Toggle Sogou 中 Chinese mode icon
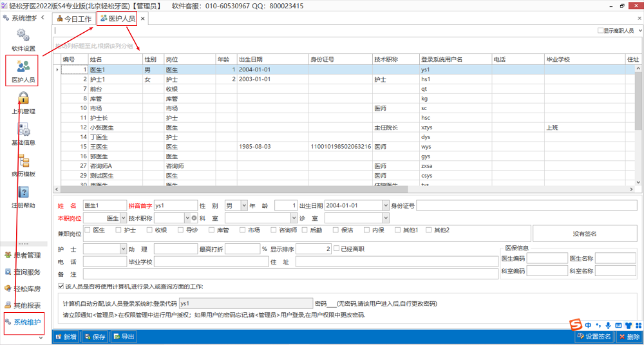This screenshot has width=644, height=345. [x=589, y=325]
